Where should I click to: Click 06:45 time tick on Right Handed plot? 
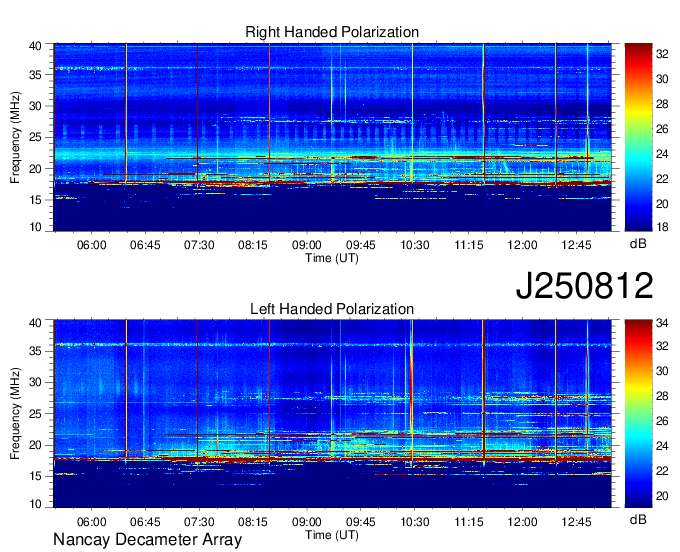(x=145, y=245)
